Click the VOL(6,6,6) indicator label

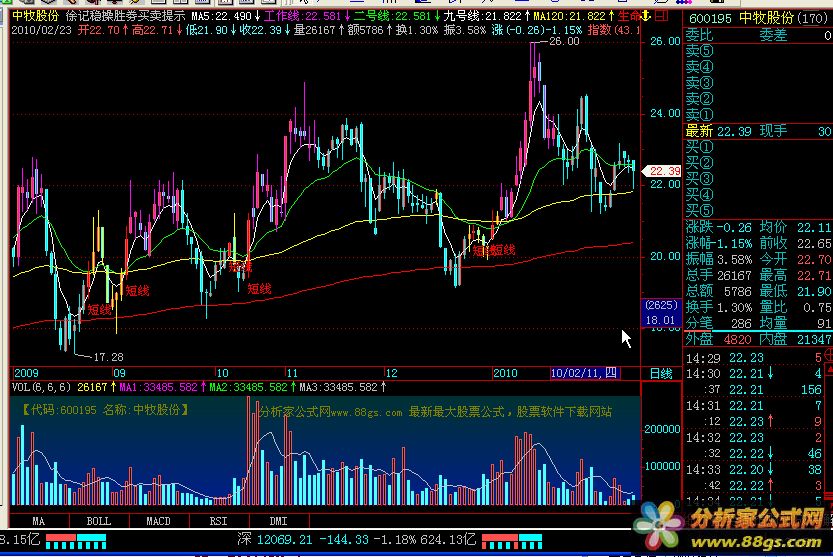(39, 386)
